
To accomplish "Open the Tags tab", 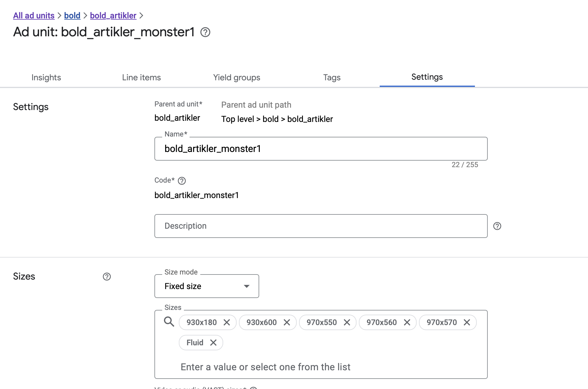I will pos(331,77).
